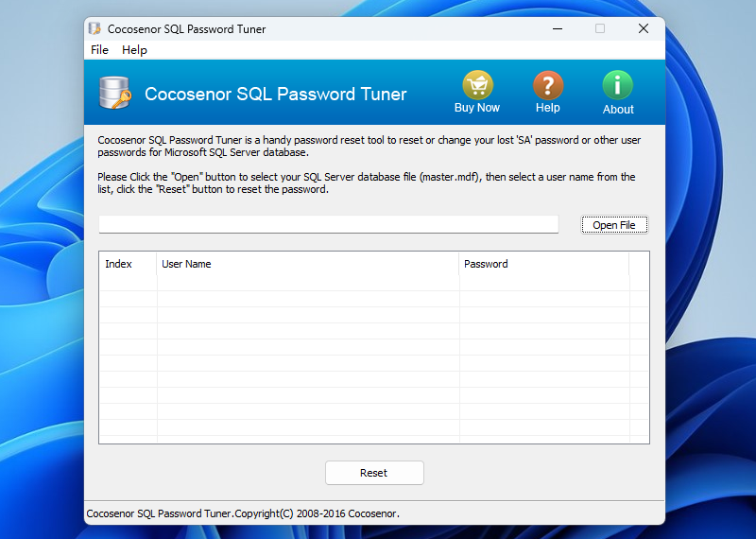Click the database key logo in banner
The image size is (756, 539).
tap(114, 93)
